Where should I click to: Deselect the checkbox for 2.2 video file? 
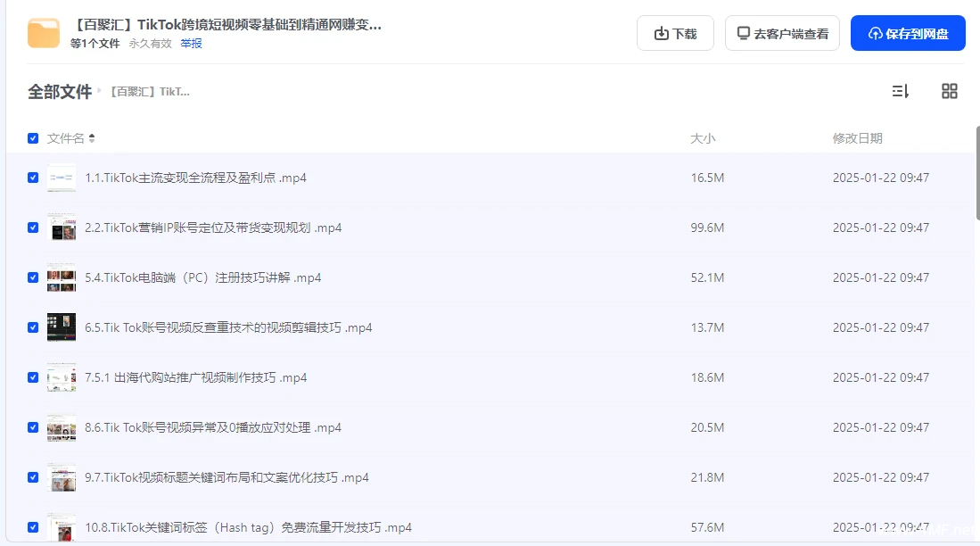(x=32, y=227)
